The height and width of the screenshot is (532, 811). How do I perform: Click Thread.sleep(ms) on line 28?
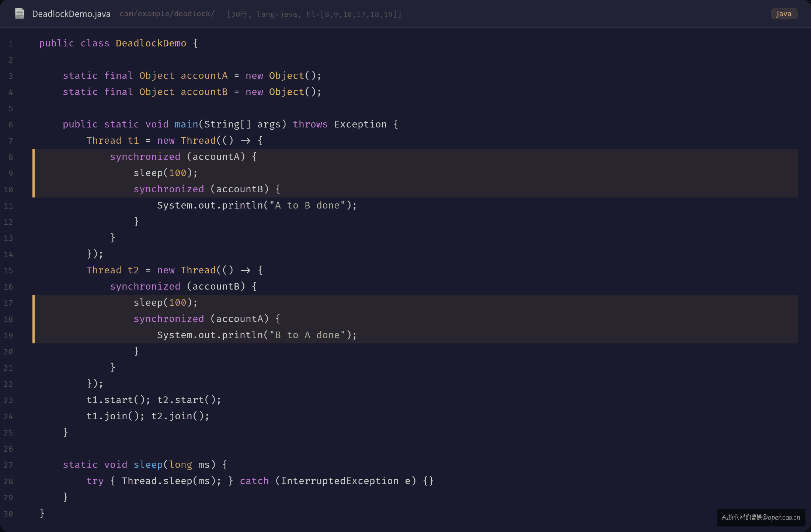click(169, 481)
